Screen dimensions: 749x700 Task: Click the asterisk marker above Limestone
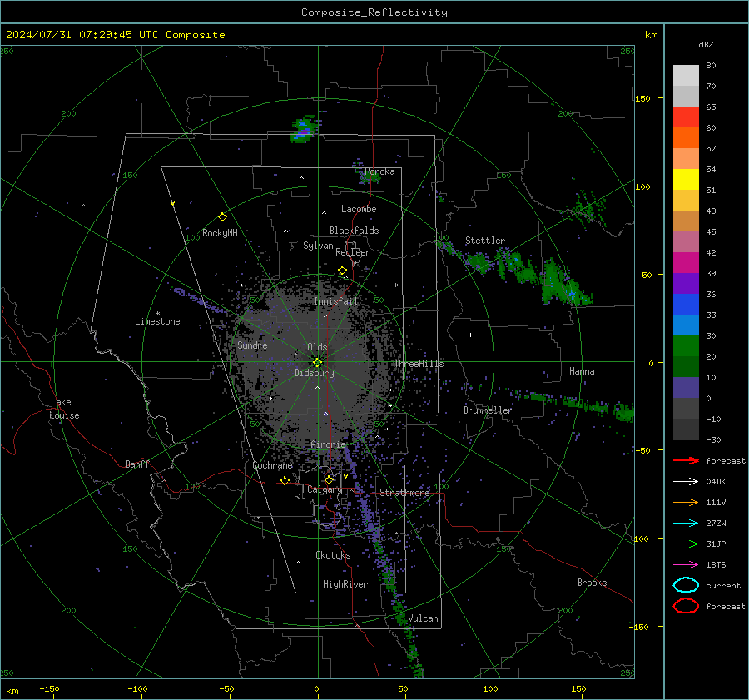(x=157, y=314)
